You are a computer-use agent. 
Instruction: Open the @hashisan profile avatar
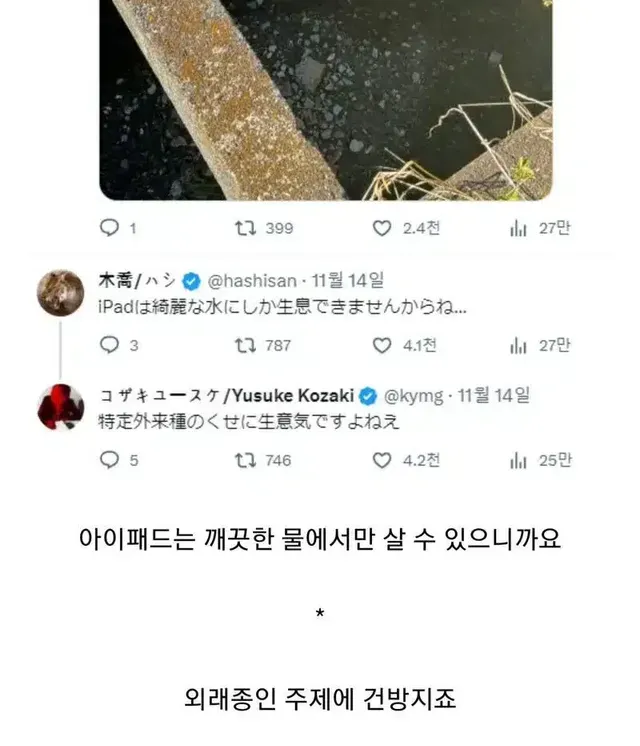(60, 293)
